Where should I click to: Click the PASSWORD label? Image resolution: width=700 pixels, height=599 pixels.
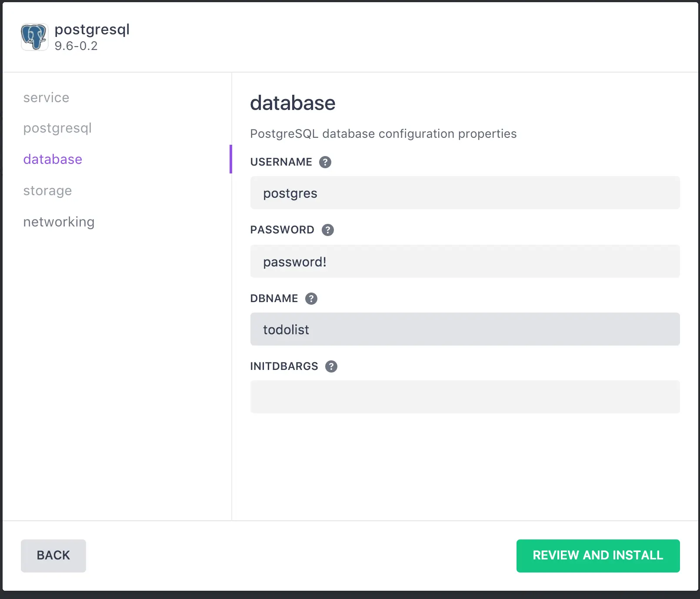click(x=282, y=230)
